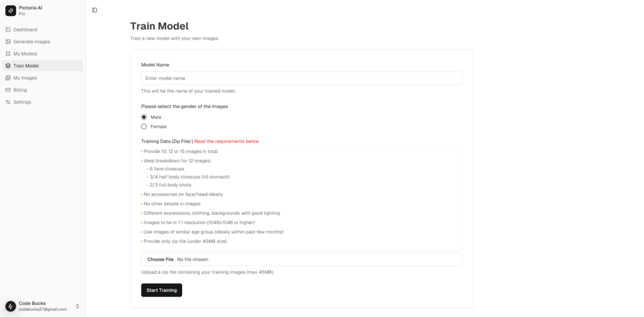The height and width of the screenshot is (317, 644).
Task: Go to the Generate Images page
Action: 31,42
